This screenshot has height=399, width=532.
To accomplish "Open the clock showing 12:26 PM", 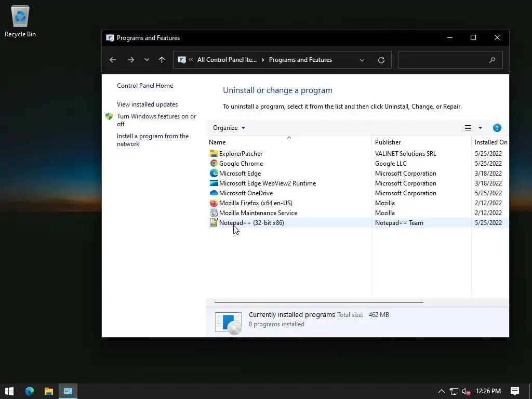I will click(x=488, y=391).
